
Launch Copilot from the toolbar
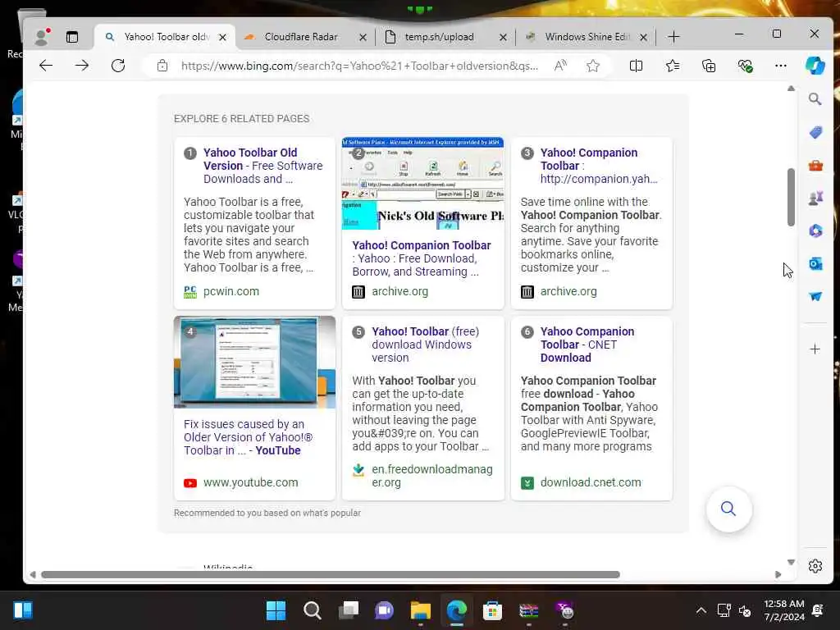point(815,66)
